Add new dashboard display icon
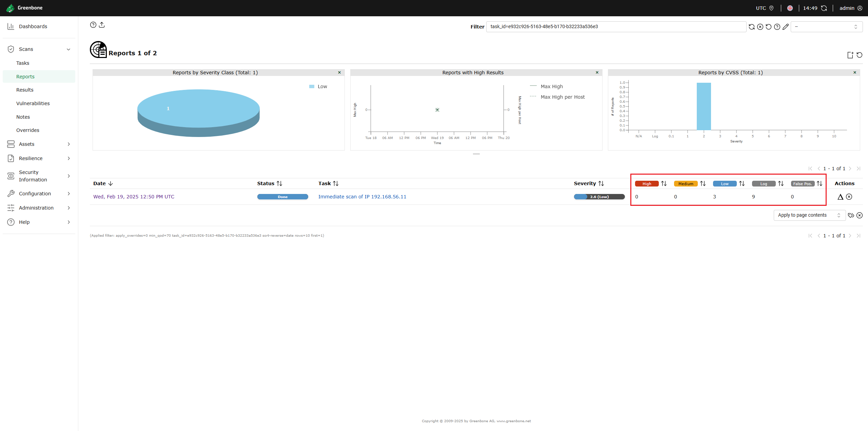 (x=850, y=55)
